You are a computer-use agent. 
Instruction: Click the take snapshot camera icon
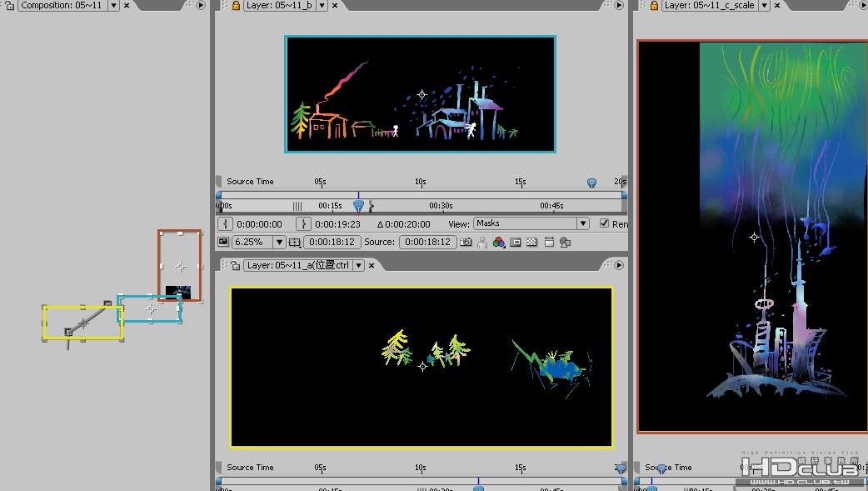466,243
